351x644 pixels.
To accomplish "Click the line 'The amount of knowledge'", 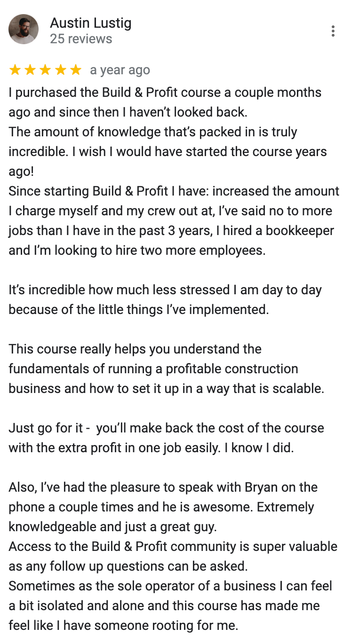I will click(153, 132).
